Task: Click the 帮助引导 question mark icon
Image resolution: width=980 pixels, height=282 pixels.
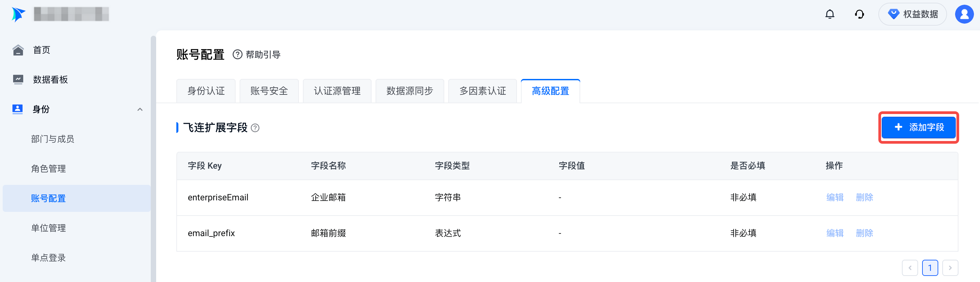Action: [237, 55]
